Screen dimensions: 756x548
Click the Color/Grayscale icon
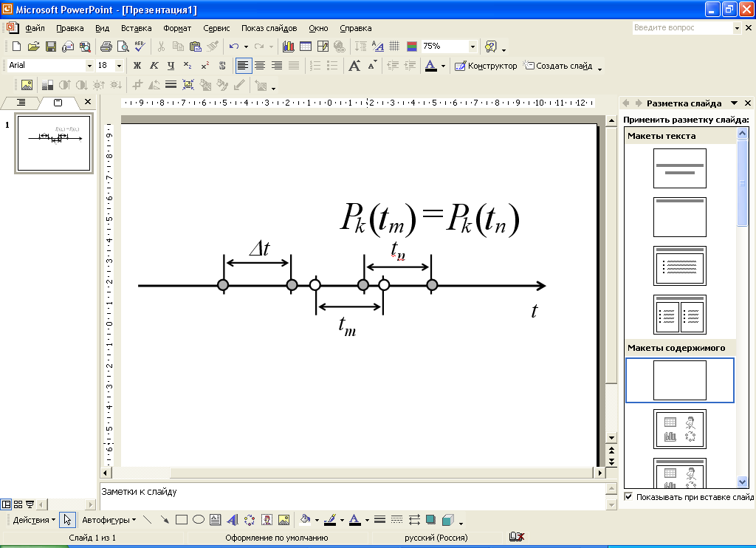[x=412, y=47]
